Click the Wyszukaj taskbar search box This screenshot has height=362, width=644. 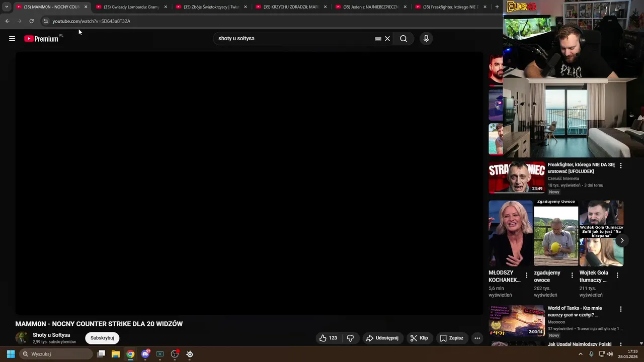[56, 354]
